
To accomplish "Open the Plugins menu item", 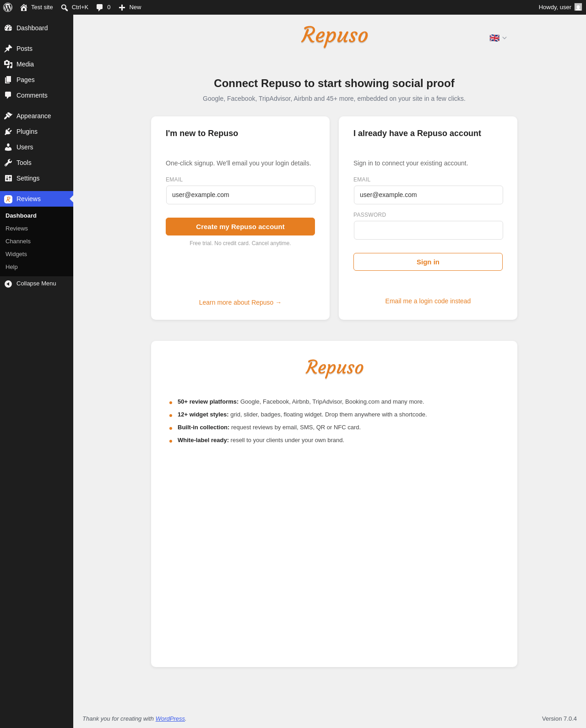I will tap(37, 131).
